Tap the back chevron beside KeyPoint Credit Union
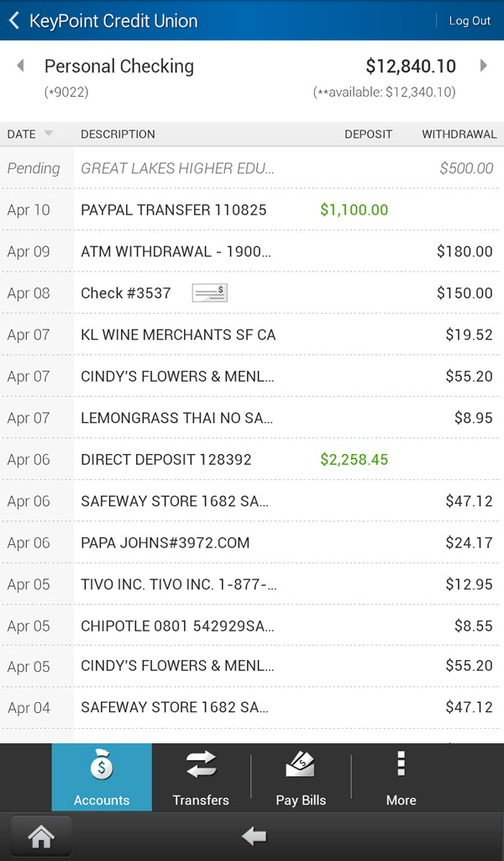 [14, 21]
